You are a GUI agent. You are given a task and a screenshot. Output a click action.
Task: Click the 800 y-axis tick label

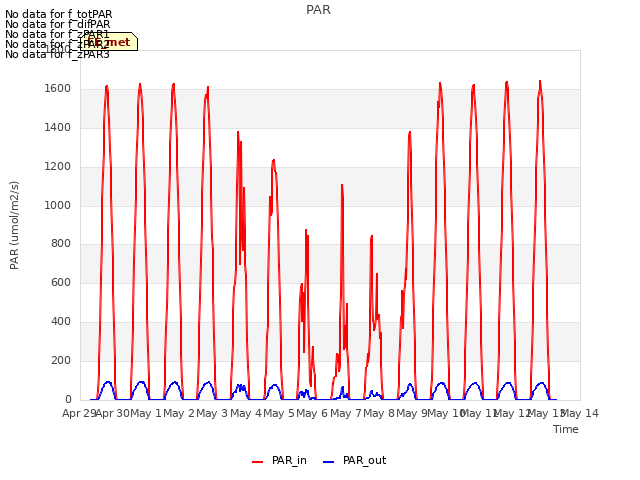(61, 244)
